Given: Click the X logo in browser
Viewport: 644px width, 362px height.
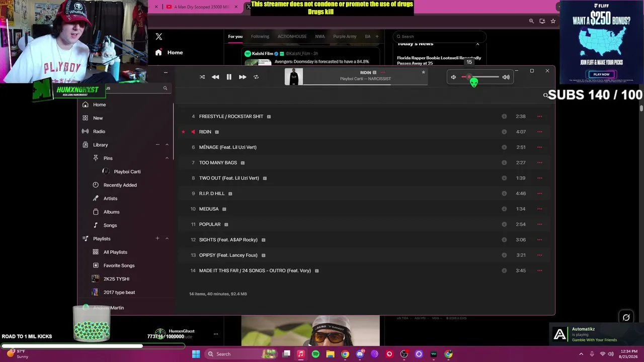Looking at the screenshot, I should pyautogui.click(x=159, y=37).
